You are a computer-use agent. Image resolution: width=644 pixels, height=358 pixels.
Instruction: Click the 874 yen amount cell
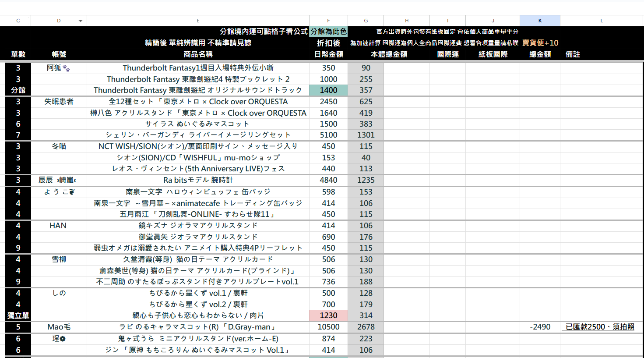[x=328, y=339]
